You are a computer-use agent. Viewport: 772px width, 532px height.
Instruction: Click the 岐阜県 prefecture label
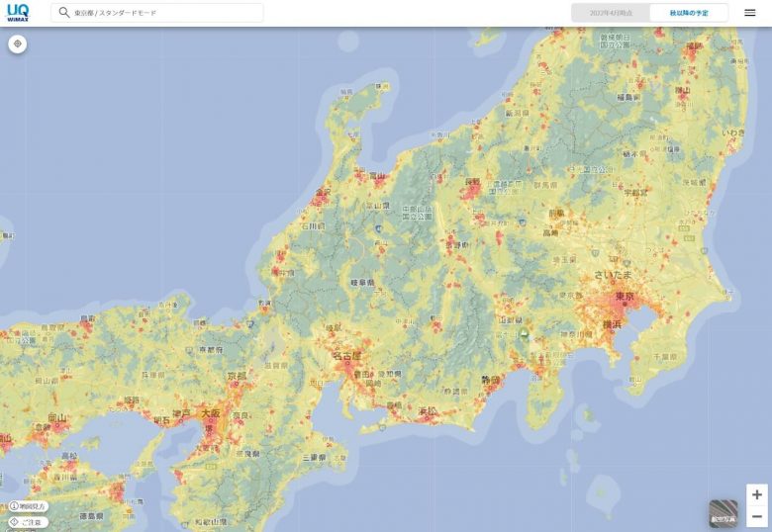click(x=363, y=283)
